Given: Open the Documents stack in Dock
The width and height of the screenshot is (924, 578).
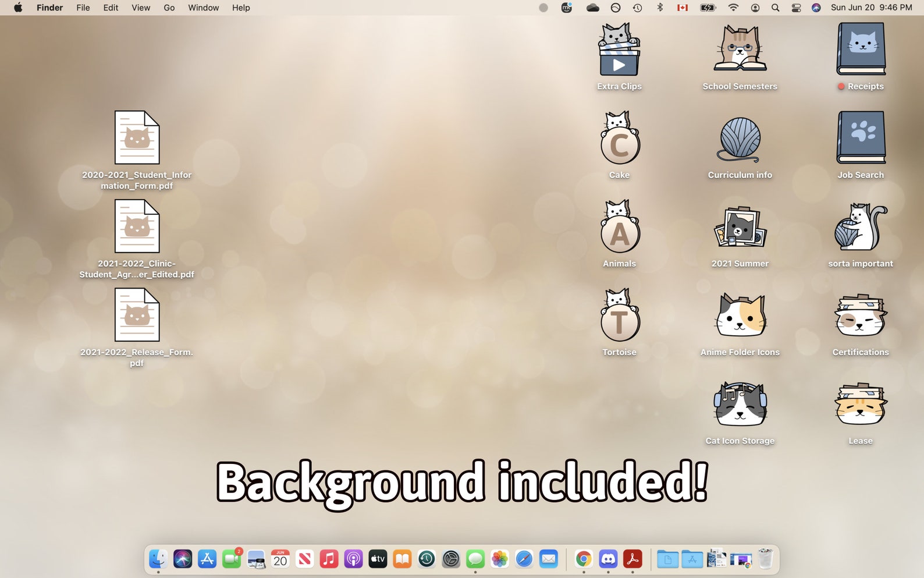Looking at the screenshot, I should click(x=667, y=559).
